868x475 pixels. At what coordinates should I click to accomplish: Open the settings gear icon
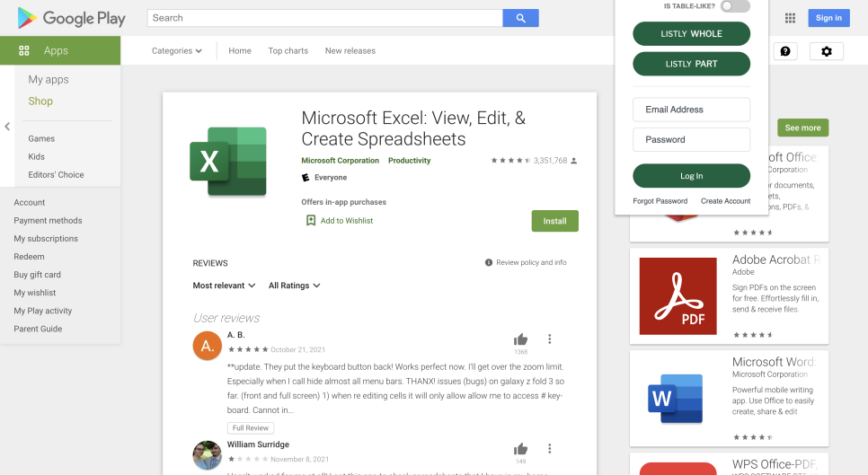827,51
